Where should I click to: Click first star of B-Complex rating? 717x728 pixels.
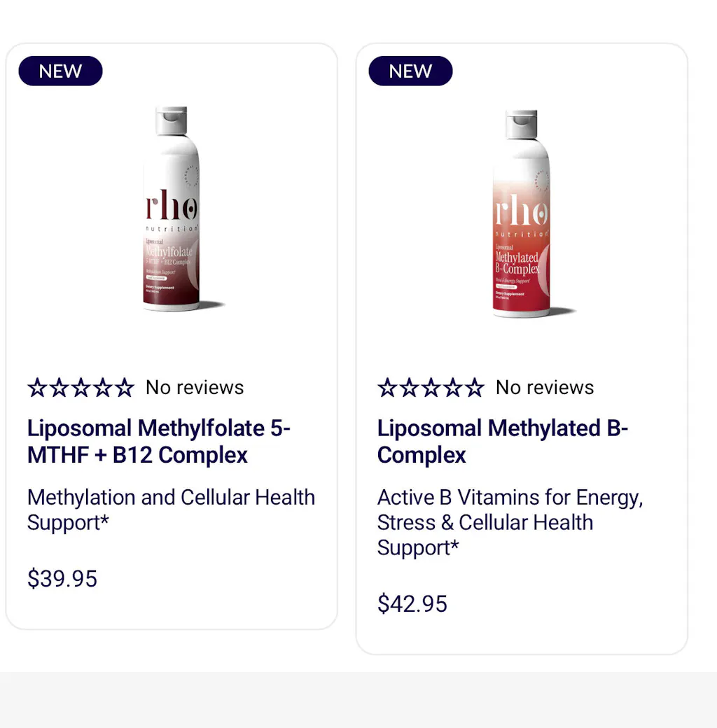pyautogui.click(x=387, y=388)
